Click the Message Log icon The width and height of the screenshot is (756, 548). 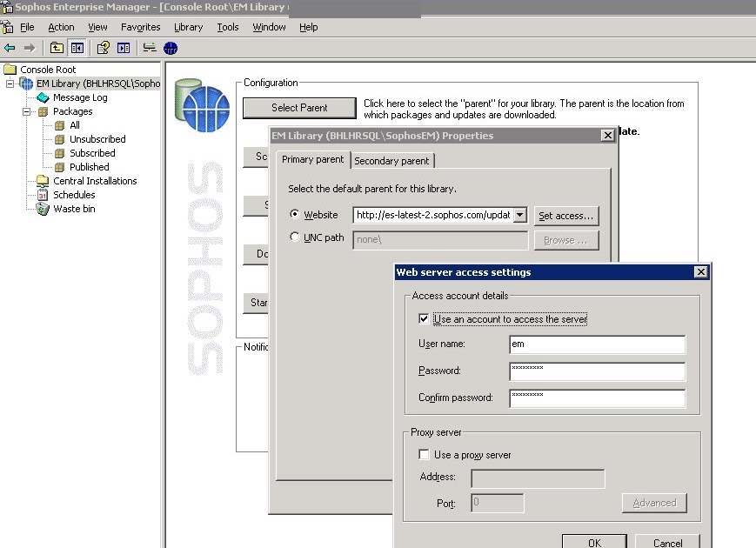43,97
